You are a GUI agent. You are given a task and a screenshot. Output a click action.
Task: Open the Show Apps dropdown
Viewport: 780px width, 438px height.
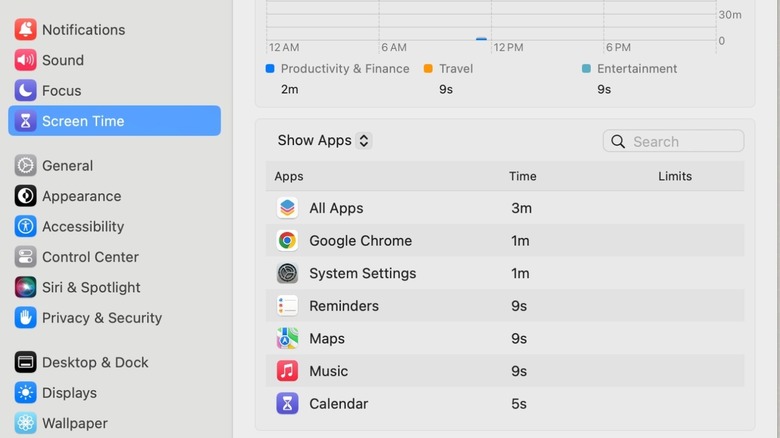pos(324,141)
